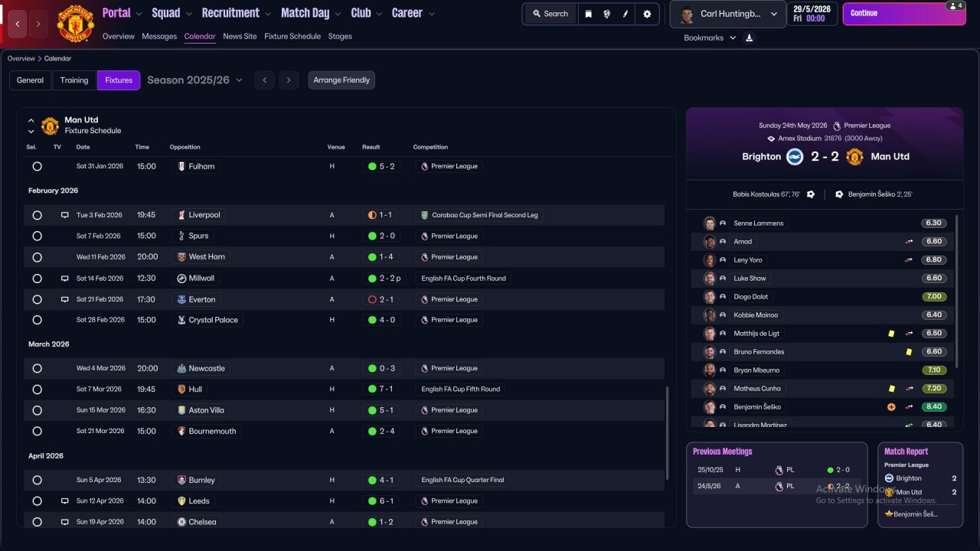The image size is (980, 551).
Task: Switch to the Training tab
Action: click(x=74, y=80)
